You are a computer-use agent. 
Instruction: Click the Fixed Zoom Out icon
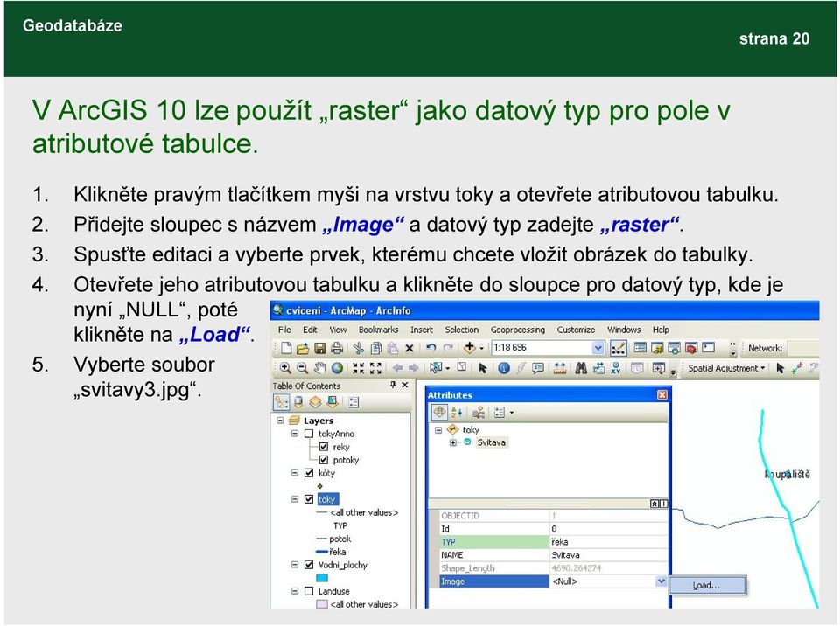click(x=375, y=368)
